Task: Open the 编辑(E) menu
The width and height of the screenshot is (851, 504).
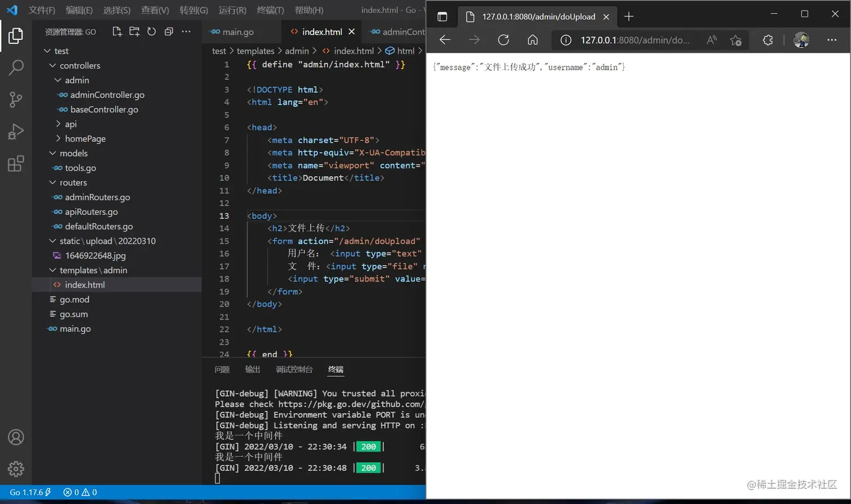Action: click(79, 10)
